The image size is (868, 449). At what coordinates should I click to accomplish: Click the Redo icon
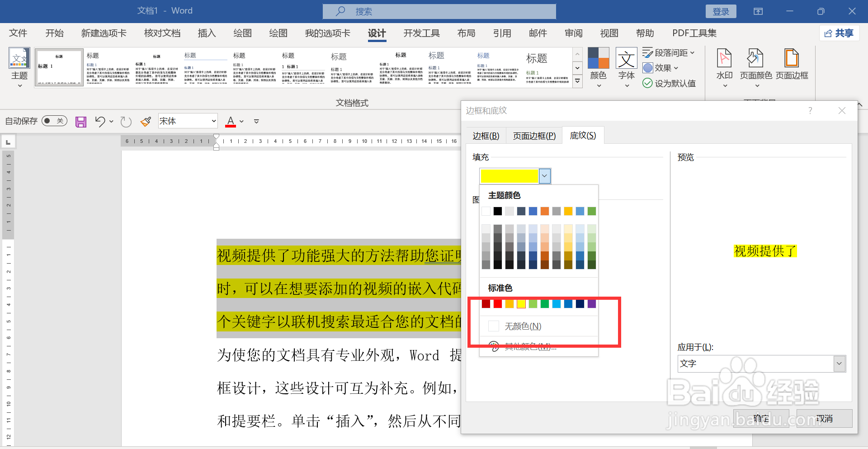click(x=126, y=122)
